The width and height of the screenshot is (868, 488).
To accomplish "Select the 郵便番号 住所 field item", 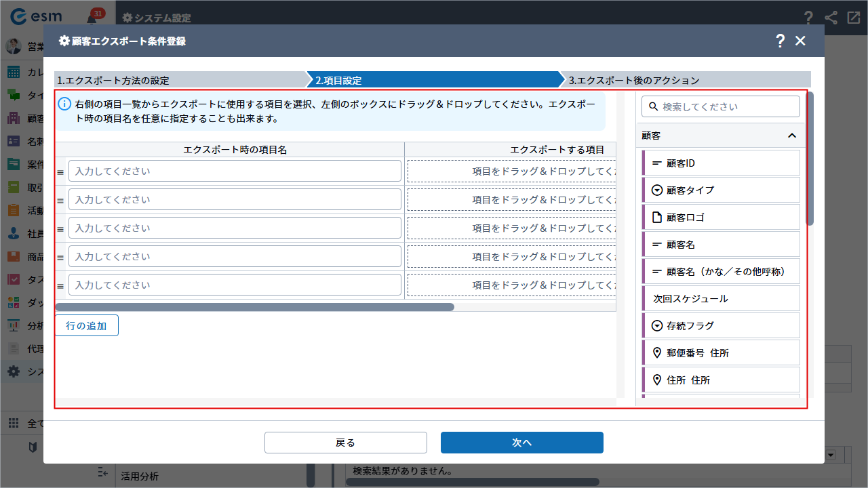I will tap(721, 353).
